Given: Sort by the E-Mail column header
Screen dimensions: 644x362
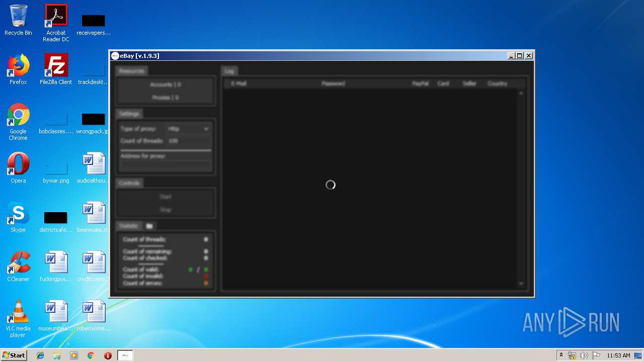Looking at the screenshot, I should (x=238, y=83).
